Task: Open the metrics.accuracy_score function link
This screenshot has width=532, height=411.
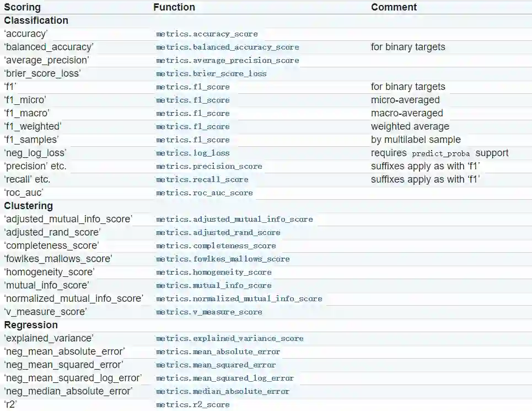Action: point(207,34)
